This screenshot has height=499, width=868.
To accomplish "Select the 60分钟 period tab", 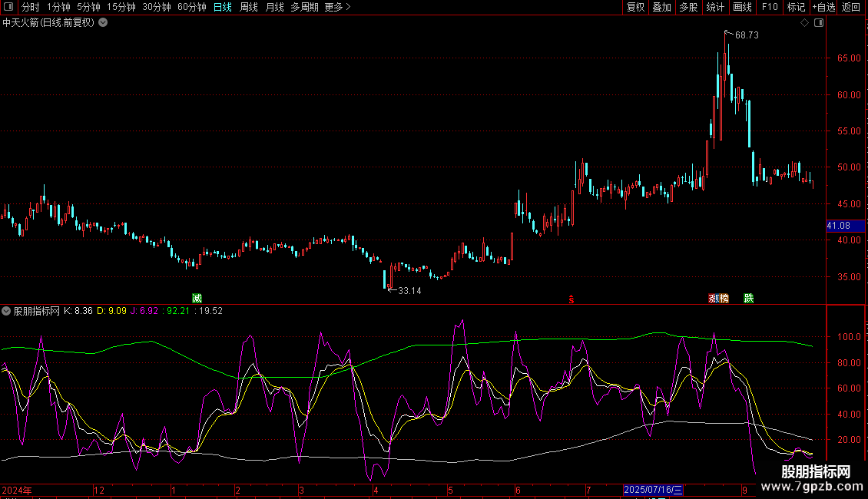I will pyautogui.click(x=191, y=7).
